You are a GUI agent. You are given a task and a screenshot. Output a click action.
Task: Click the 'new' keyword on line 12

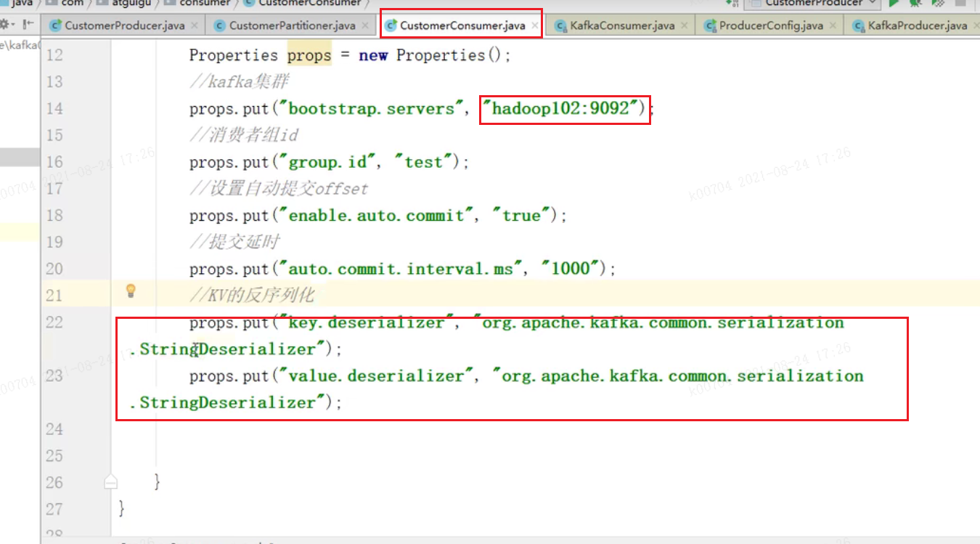click(x=373, y=55)
